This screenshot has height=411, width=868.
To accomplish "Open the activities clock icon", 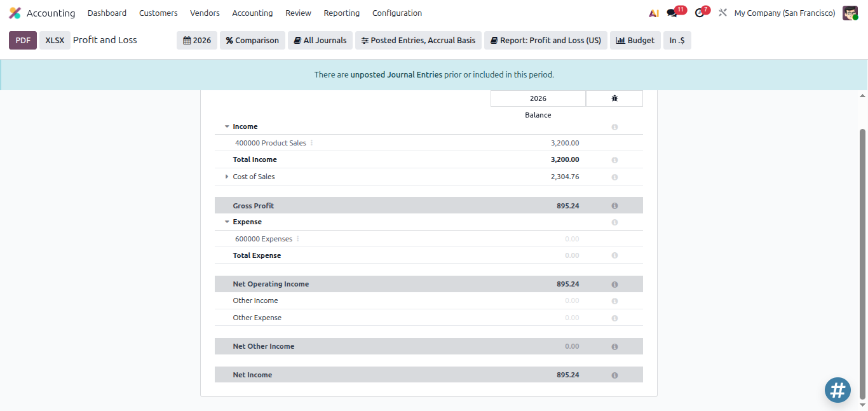I will [x=700, y=13].
